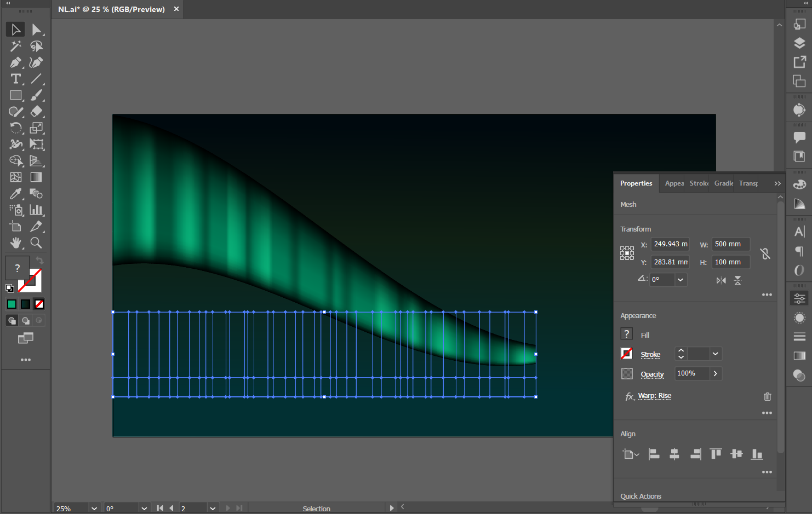The width and height of the screenshot is (812, 514).
Task: Select the Direct Selection tool
Action: (36, 30)
